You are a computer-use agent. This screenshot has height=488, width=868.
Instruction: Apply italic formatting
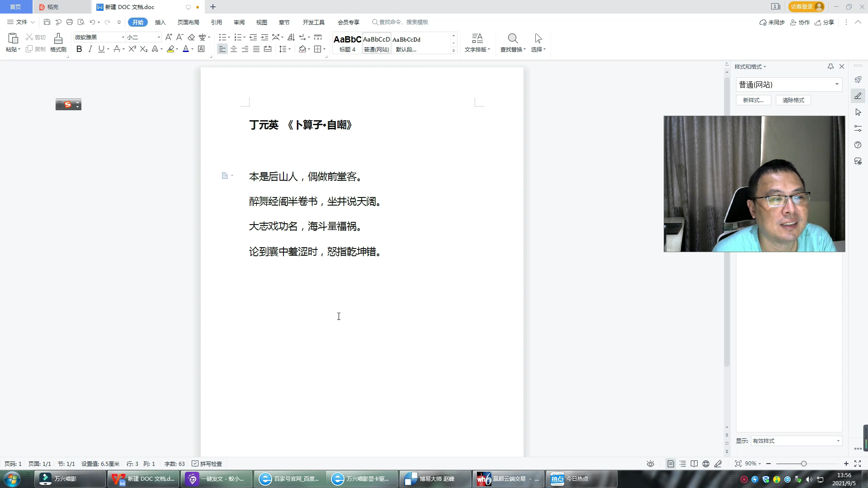[90, 49]
